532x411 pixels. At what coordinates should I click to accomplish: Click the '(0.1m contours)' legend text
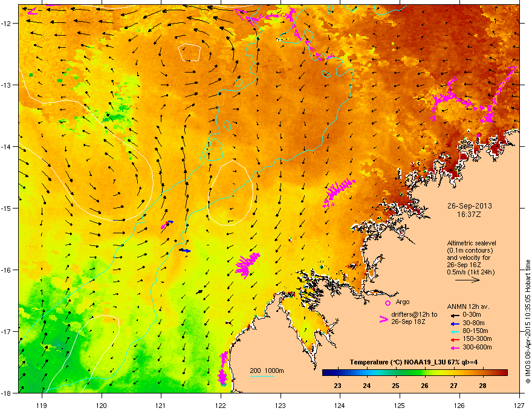(470, 251)
